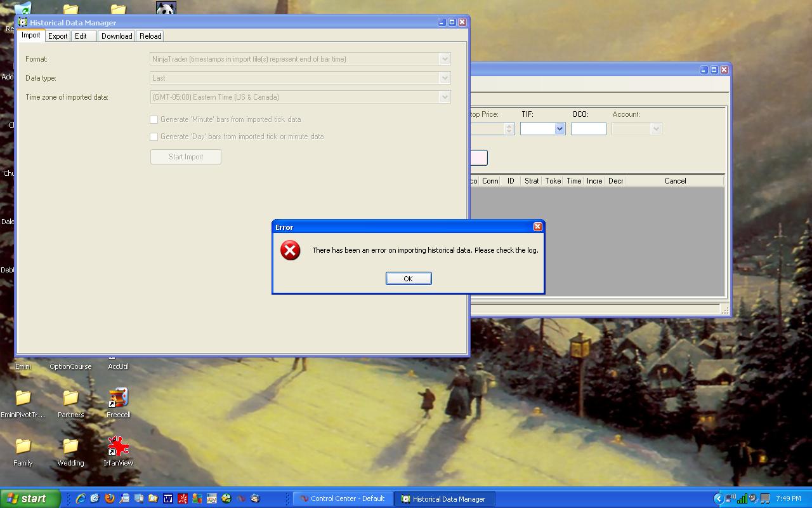Click the volume speaker tray icon

click(753, 498)
